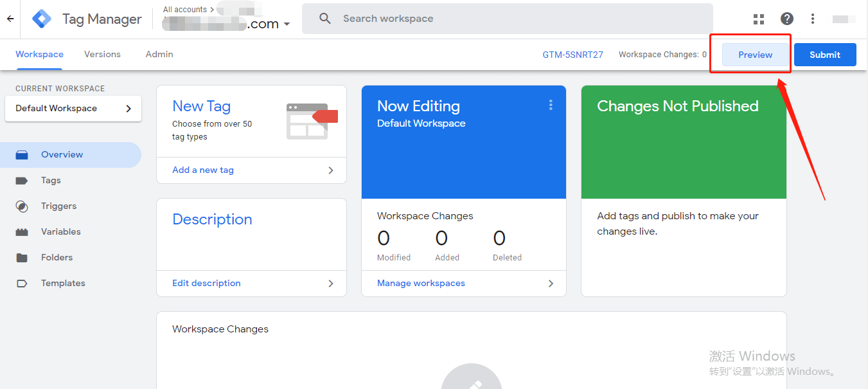Click the Preview button
868x389 pixels.
tap(756, 55)
